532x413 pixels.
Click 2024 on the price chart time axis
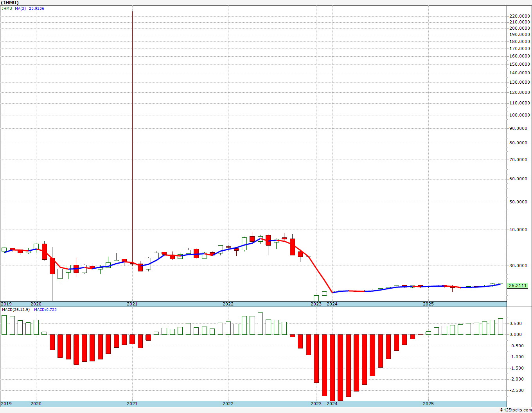click(332, 304)
